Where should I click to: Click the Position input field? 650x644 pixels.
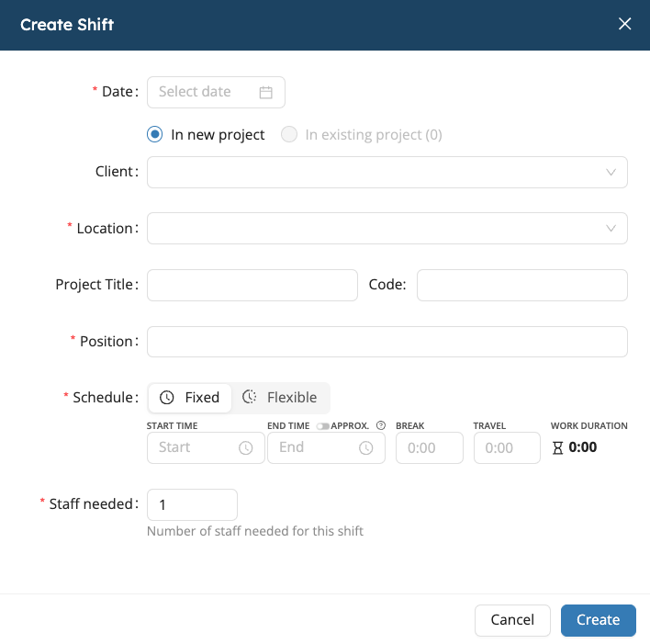tap(387, 342)
